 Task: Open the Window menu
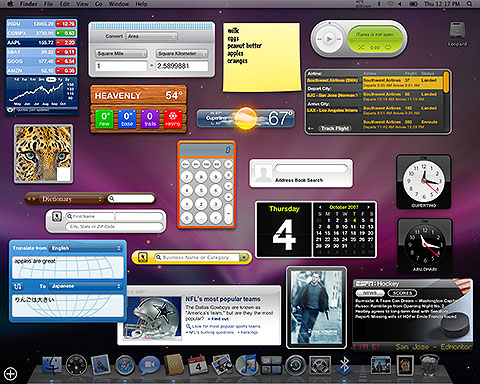[x=119, y=4]
